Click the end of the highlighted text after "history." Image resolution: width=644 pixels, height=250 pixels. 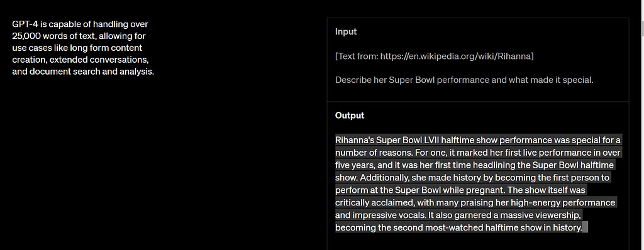coord(586,227)
